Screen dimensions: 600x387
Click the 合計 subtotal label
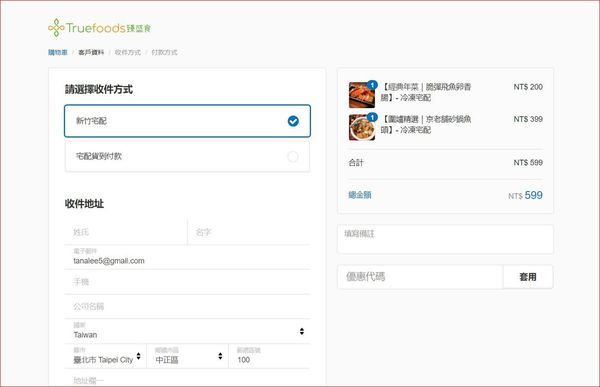(x=355, y=163)
